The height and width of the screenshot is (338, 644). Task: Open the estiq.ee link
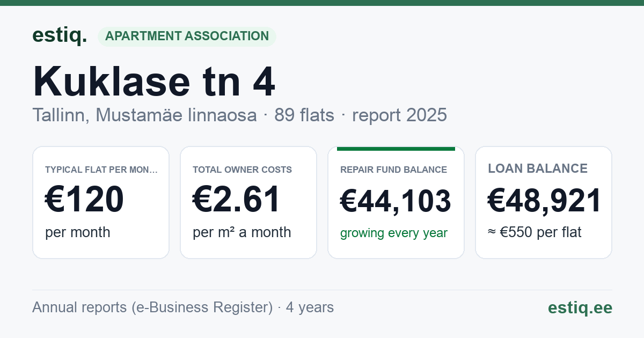580,308
